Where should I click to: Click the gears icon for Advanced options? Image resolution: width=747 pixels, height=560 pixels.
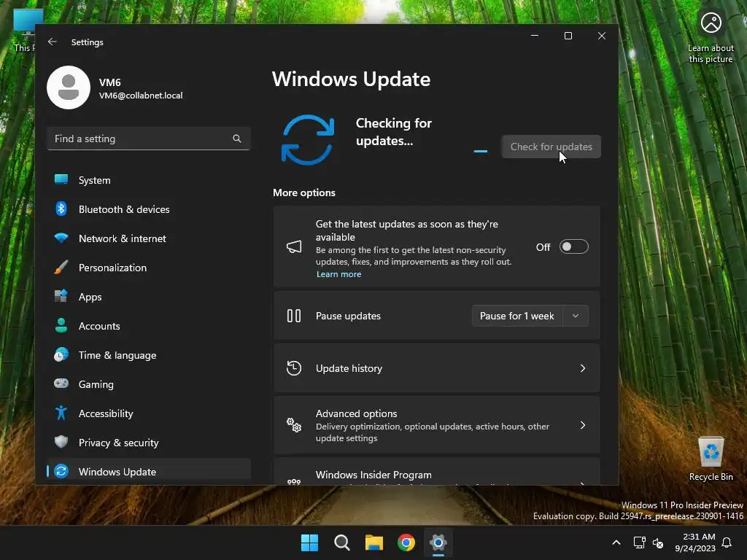click(x=294, y=425)
